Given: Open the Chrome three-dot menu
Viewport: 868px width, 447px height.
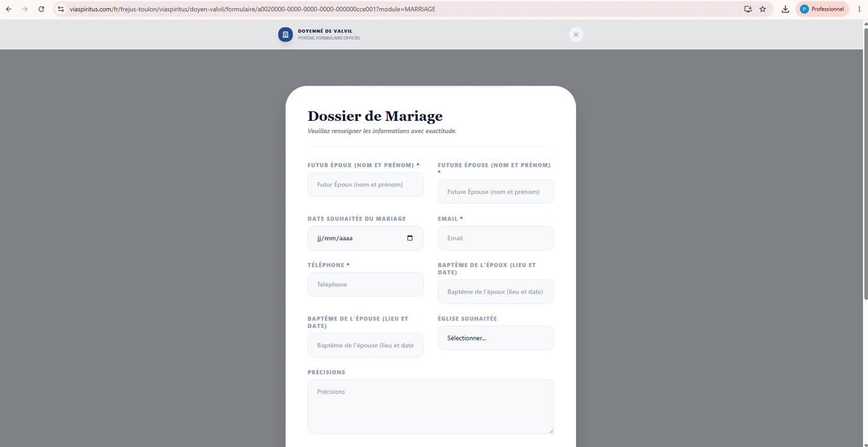Looking at the screenshot, I should 859,9.
